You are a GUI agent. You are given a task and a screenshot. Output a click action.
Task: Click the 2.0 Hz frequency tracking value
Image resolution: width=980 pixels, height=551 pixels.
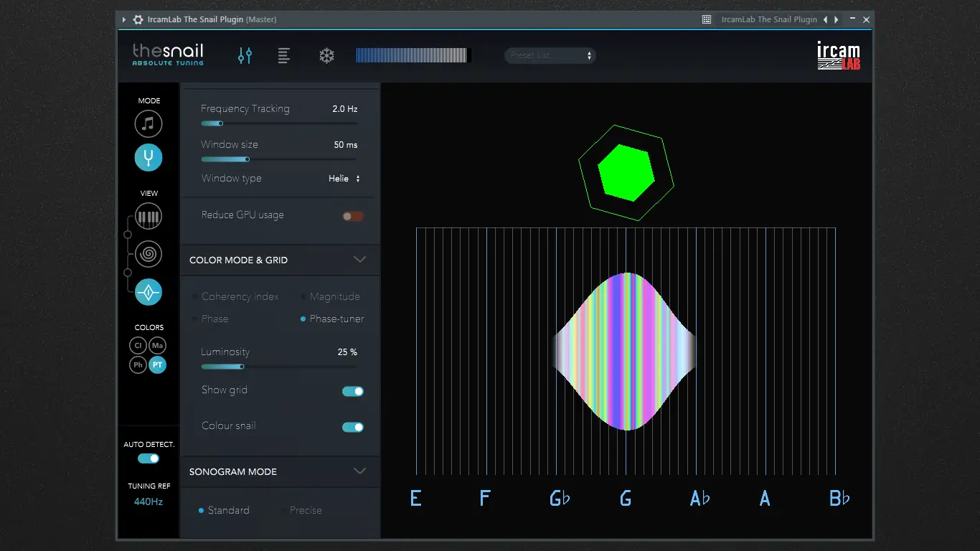point(345,109)
